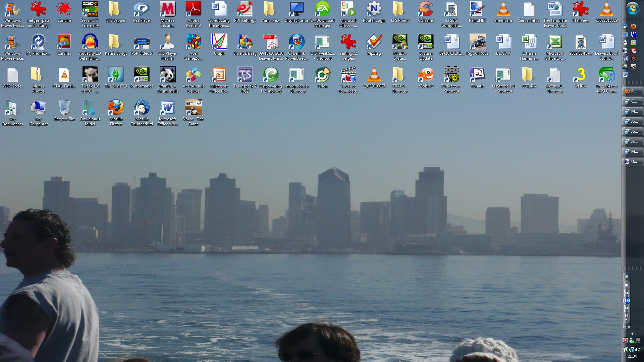Mute the media player toolbar volume
644x362 pixels.
[626, 316]
